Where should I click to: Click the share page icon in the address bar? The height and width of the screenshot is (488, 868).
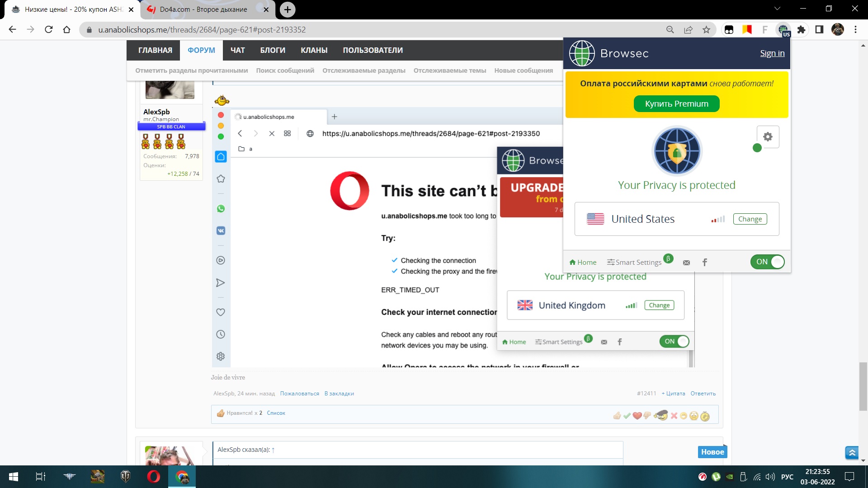click(x=688, y=30)
